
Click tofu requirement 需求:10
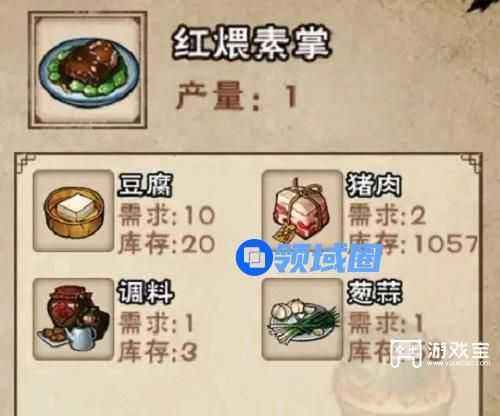click(x=167, y=215)
